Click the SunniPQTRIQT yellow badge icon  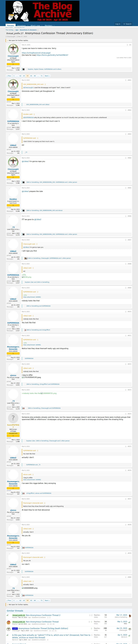click(x=13, y=436)
